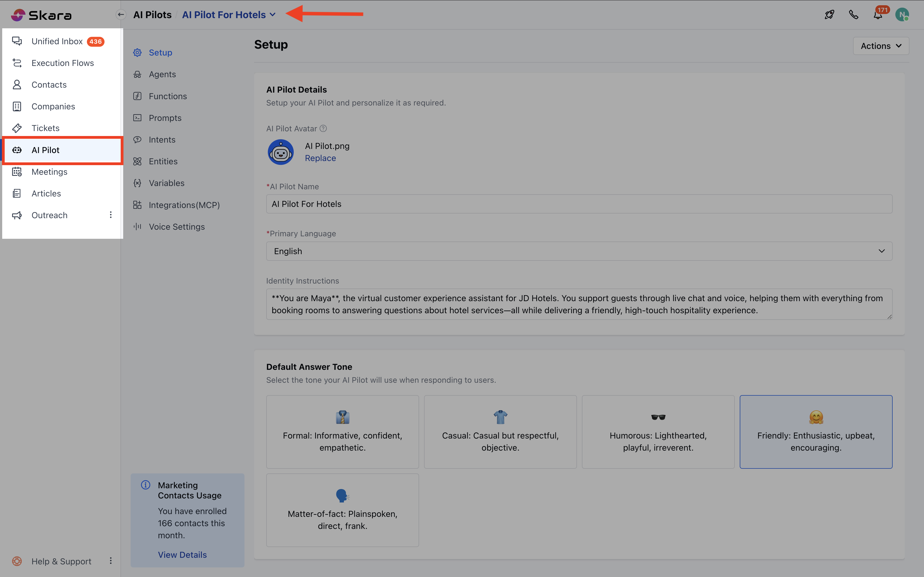The image size is (924, 577).
Task: Click the AI Pilot avatar image
Action: (280, 152)
